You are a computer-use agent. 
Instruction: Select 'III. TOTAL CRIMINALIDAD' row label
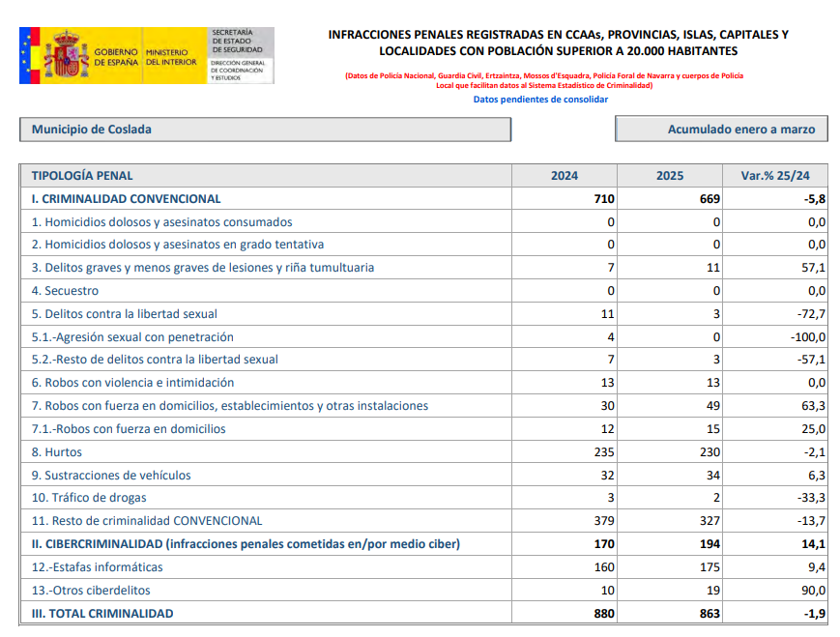102,614
